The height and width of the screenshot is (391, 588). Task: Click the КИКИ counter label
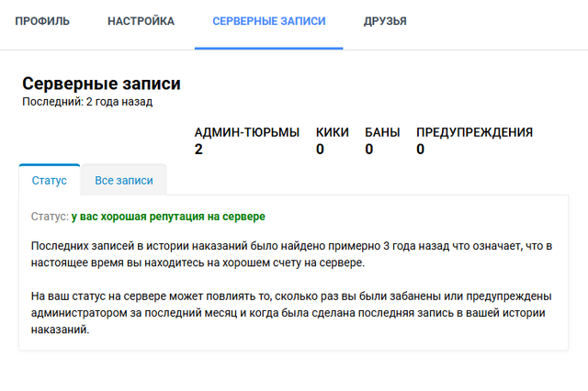(x=333, y=132)
